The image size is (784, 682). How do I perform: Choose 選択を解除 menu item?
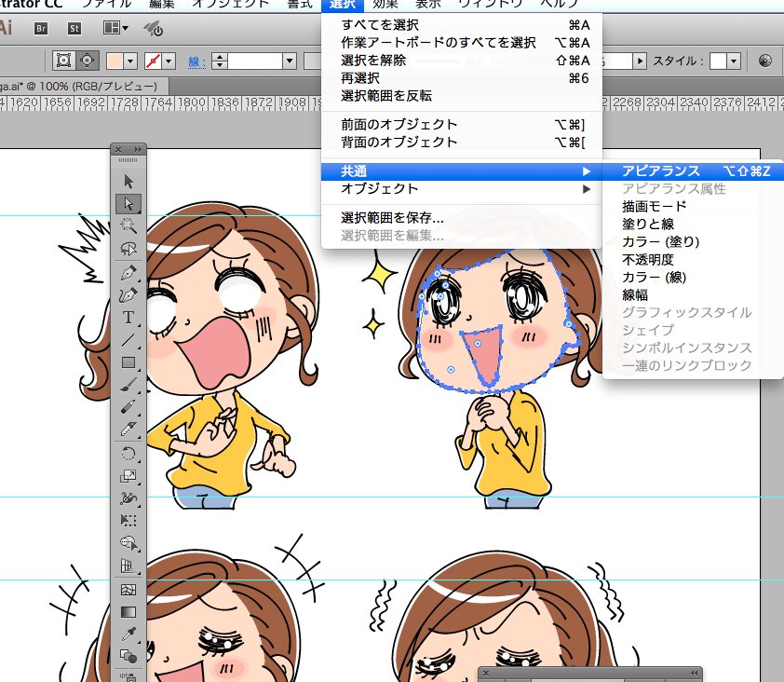pyautogui.click(x=461, y=61)
